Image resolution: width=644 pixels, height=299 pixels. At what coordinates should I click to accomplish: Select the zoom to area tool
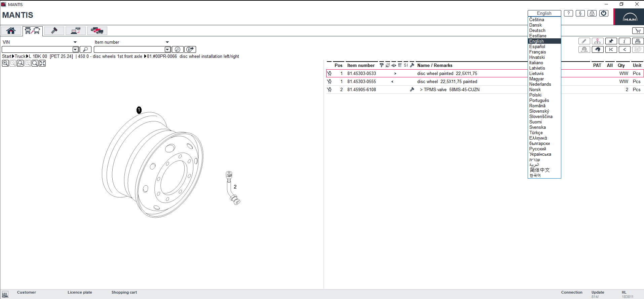tap(20, 63)
